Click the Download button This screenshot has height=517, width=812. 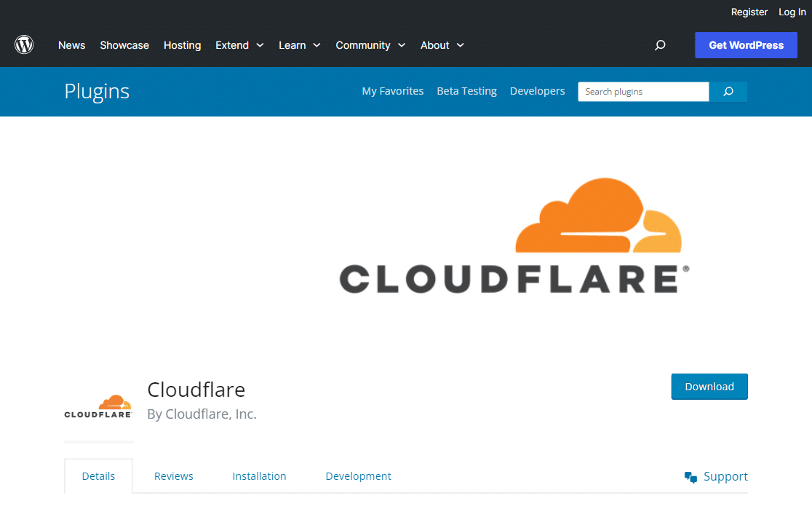coord(709,387)
